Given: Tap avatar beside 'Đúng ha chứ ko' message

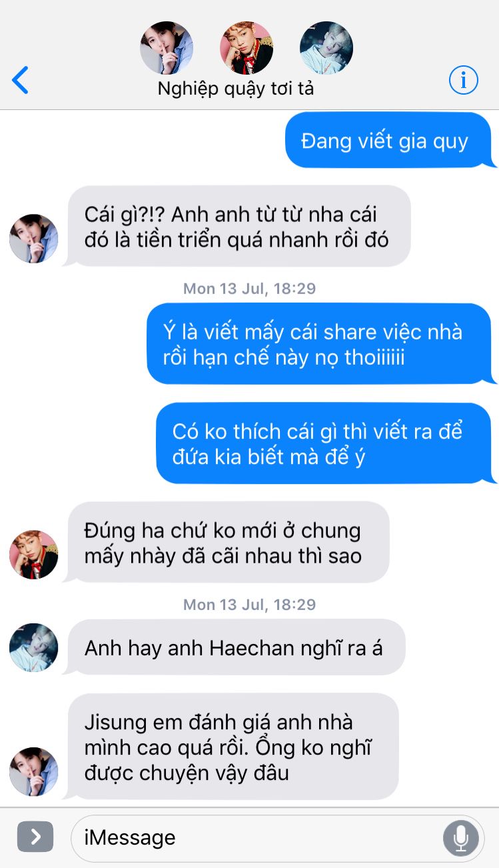Looking at the screenshot, I should 33,555.
